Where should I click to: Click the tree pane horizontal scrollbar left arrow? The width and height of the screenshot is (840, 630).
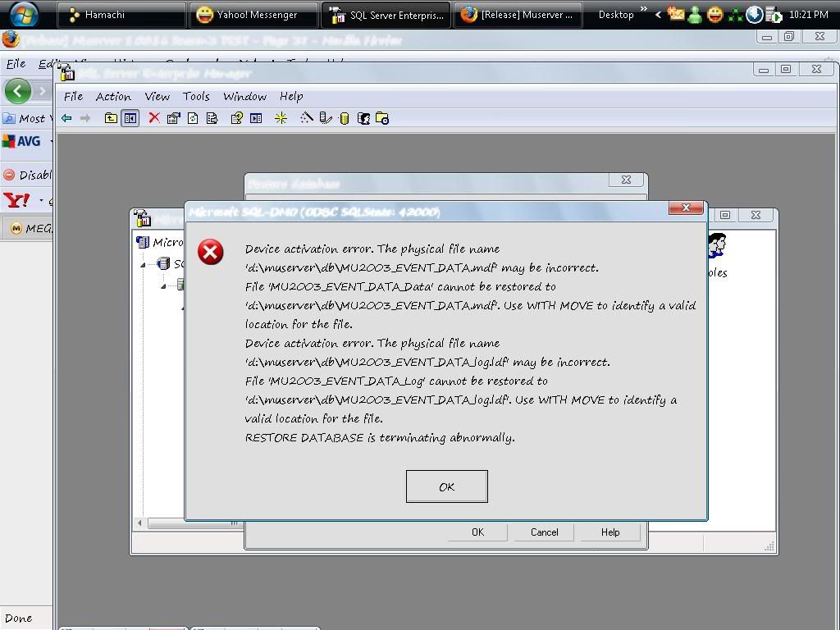(139, 523)
